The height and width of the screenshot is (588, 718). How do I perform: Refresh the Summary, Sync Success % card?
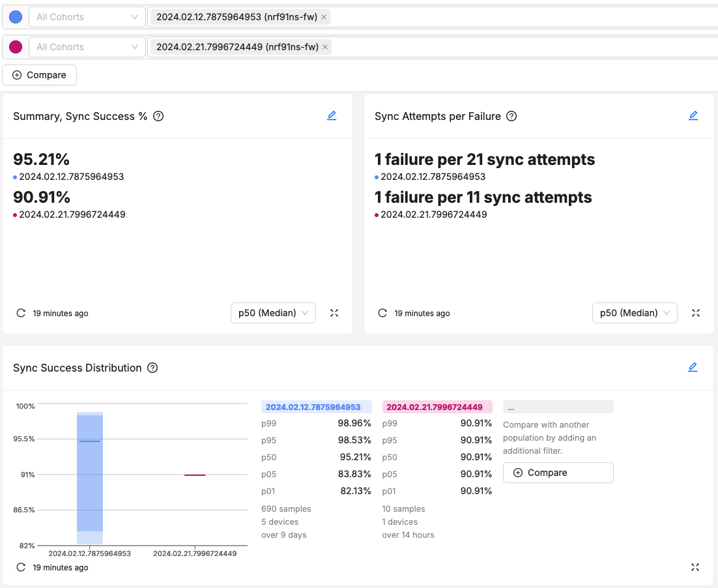tap(20, 313)
